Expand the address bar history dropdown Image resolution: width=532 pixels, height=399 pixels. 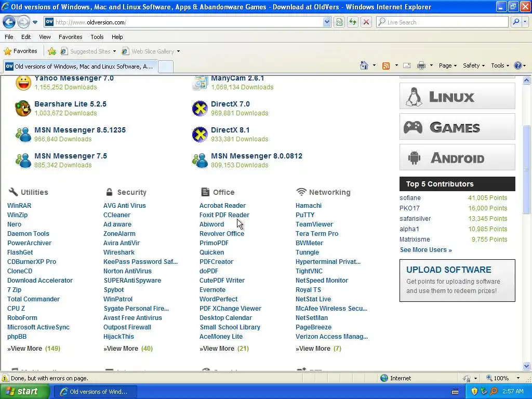click(327, 22)
